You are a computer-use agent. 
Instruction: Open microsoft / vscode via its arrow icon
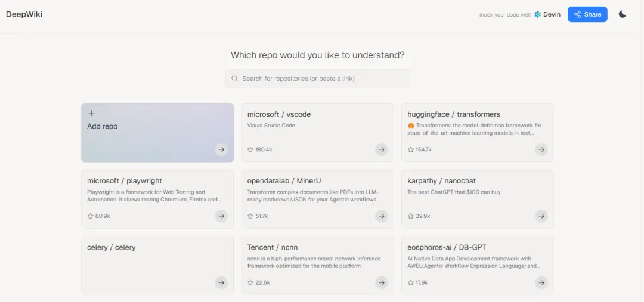(x=381, y=150)
